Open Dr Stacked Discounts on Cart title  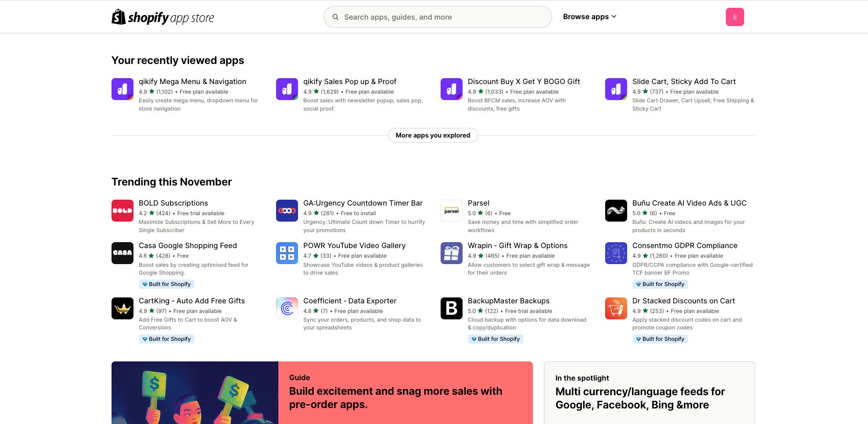click(x=683, y=301)
